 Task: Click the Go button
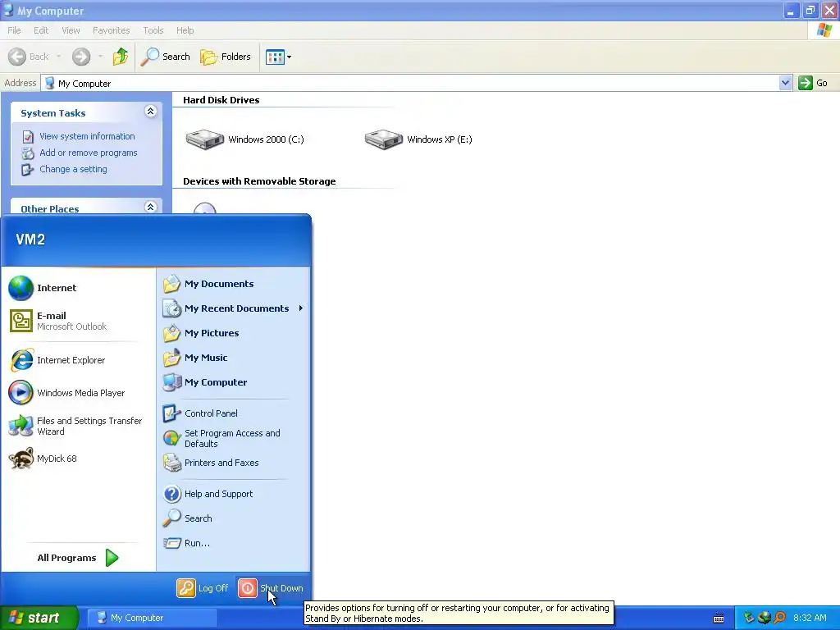(x=813, y=83)
